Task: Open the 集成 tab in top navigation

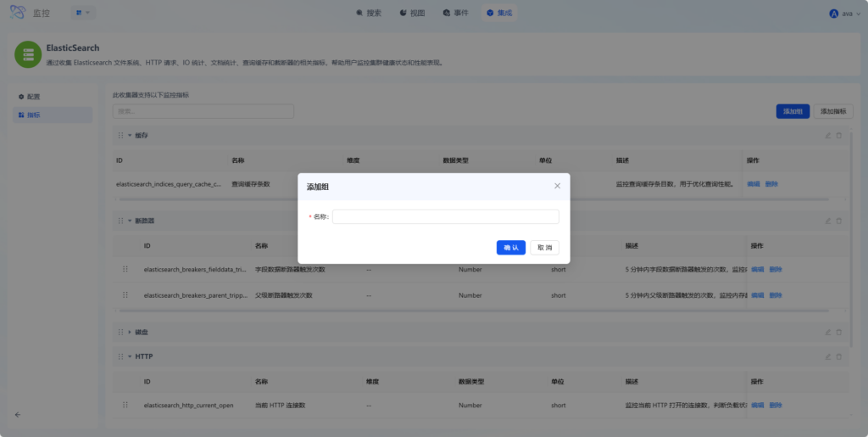Action: click(498, 13)
